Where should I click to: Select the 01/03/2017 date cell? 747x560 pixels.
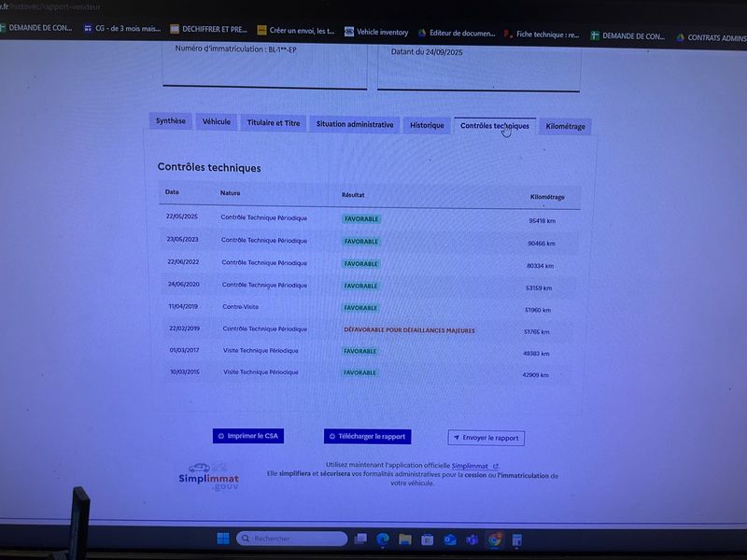click(x=184, y=350)
